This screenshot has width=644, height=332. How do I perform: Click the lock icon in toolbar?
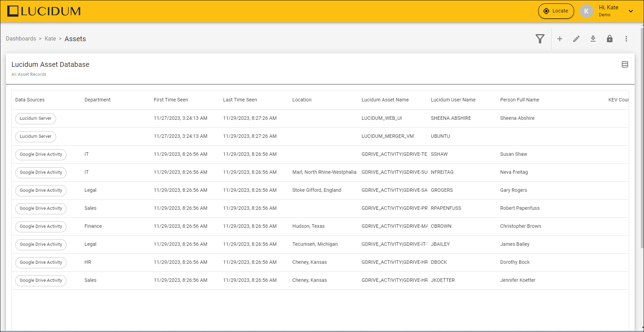610,39
